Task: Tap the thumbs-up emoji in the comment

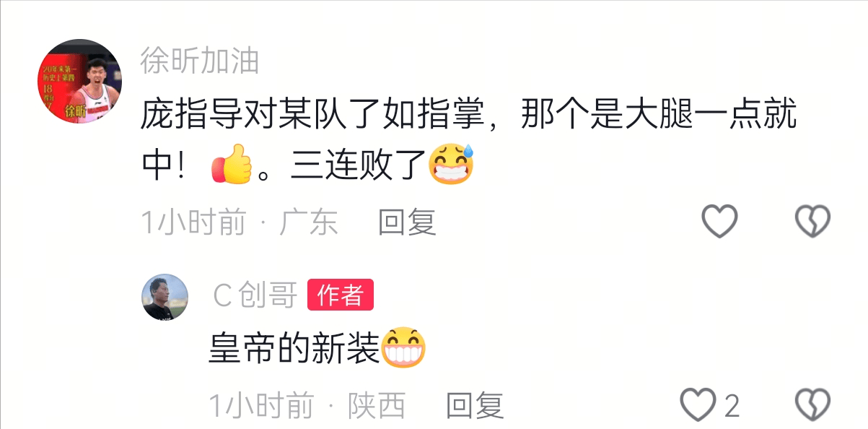Action: (x=232, y=165)
